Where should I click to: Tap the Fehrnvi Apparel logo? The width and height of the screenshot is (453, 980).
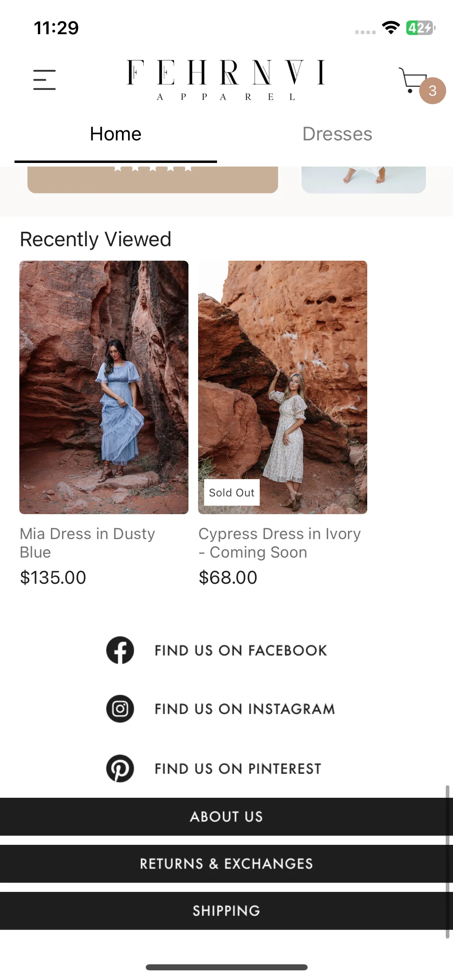tap(226, 80)
